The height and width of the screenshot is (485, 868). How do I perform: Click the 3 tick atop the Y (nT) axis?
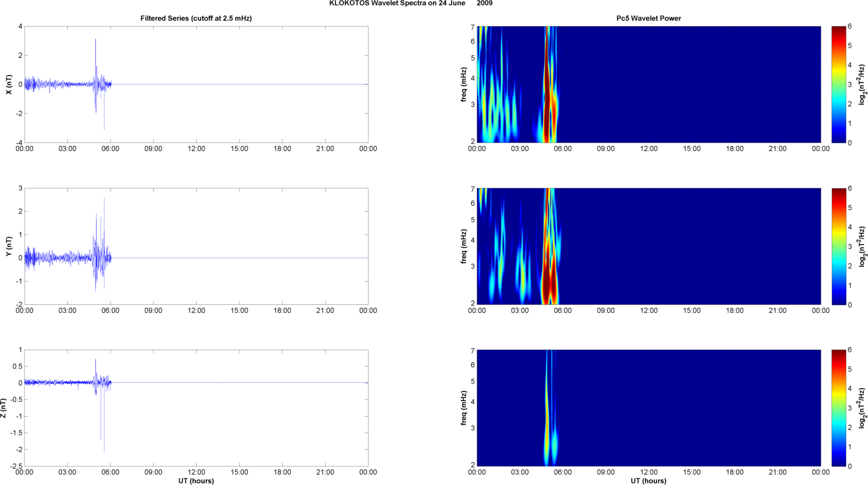tap(21, 188)
